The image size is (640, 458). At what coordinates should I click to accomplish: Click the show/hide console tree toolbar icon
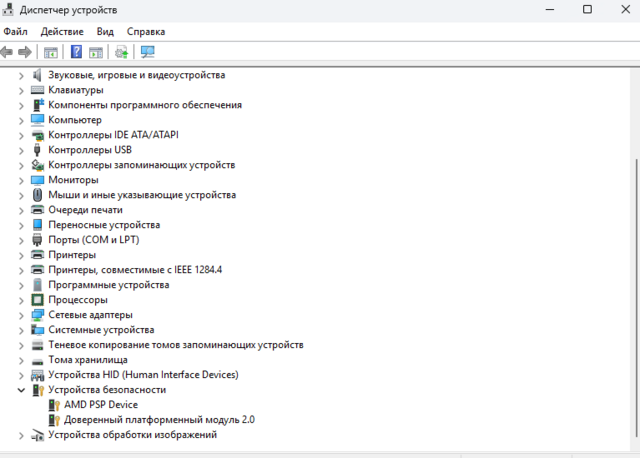(50, 52)
